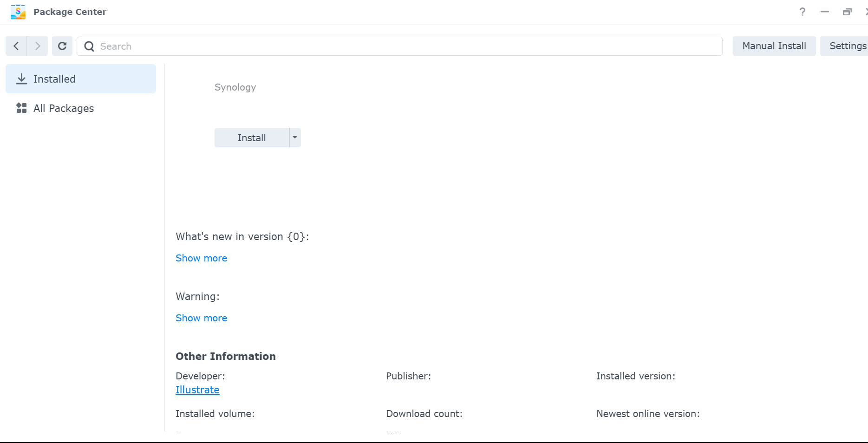Click the magnifying glass search icon

(x=89, y=46)
